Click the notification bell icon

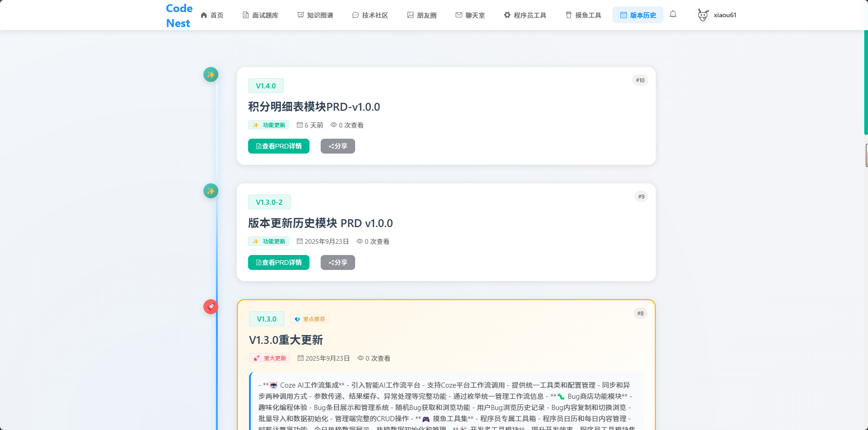coord(673,14)
